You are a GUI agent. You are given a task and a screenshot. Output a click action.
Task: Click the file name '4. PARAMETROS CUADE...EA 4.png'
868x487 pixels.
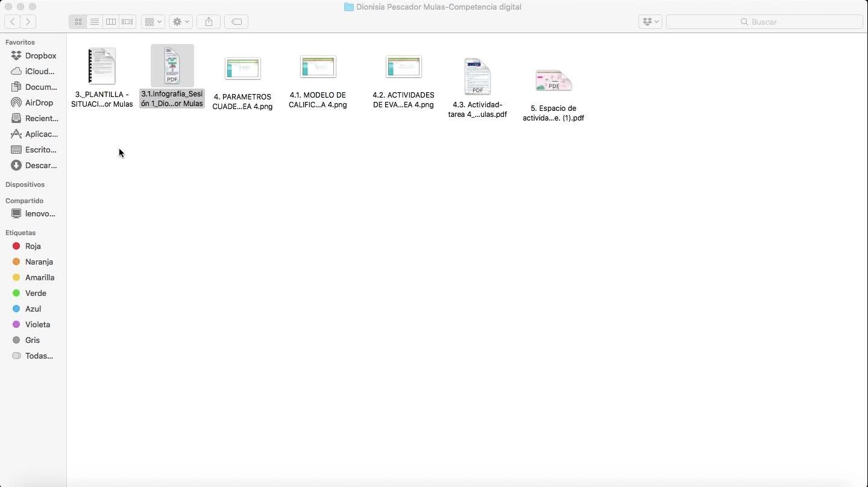click(242, 102)
